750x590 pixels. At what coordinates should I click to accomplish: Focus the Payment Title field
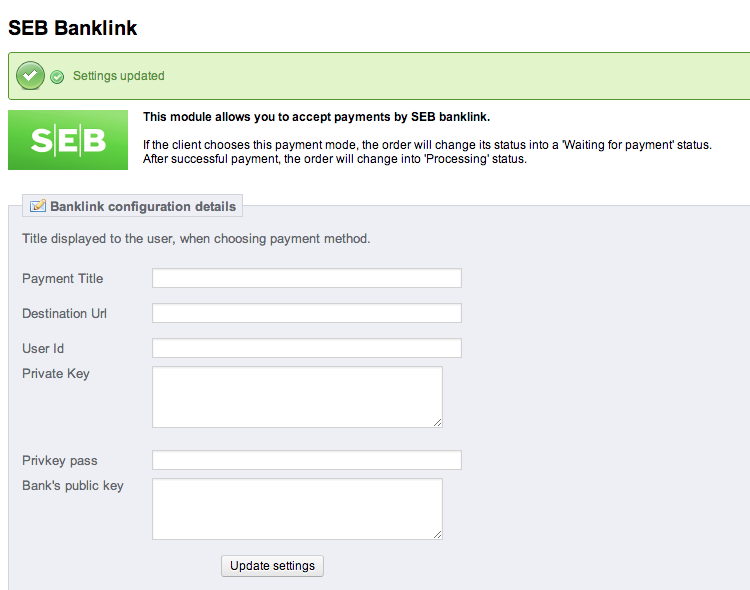(x=307, y=278)
